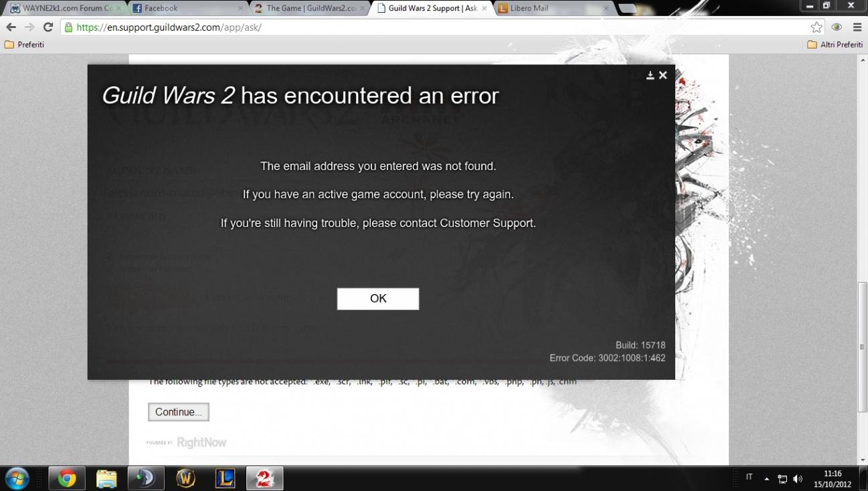Image resolution: width=868 pixels, height=491 pixels.
Task: Close The Game | GuildWars2.com tab
Action: [362, 9]
